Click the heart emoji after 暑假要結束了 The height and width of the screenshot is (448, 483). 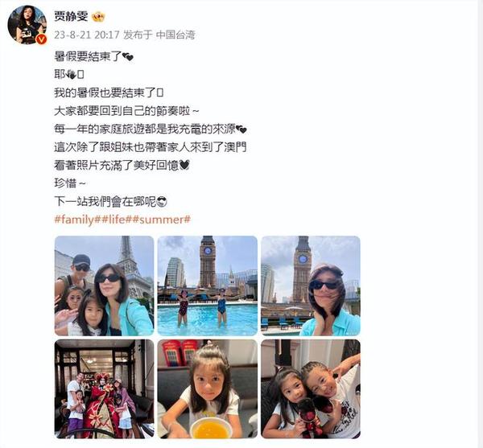coord(127,57)
